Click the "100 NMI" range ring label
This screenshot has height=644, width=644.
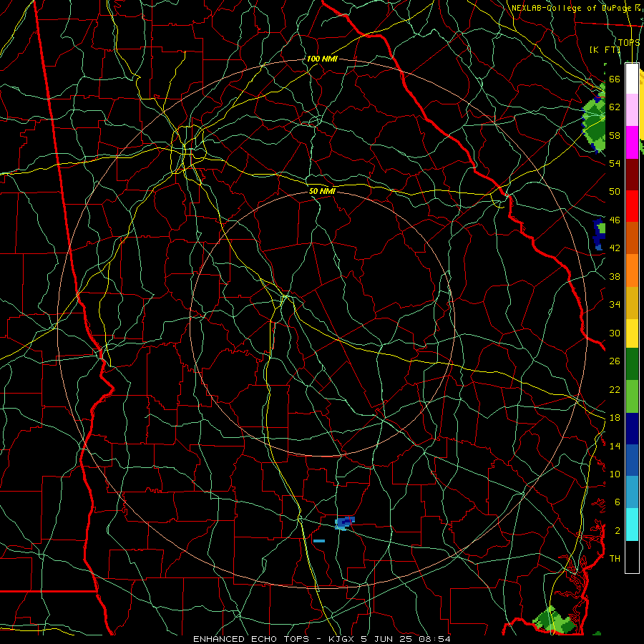pos(322,59)
